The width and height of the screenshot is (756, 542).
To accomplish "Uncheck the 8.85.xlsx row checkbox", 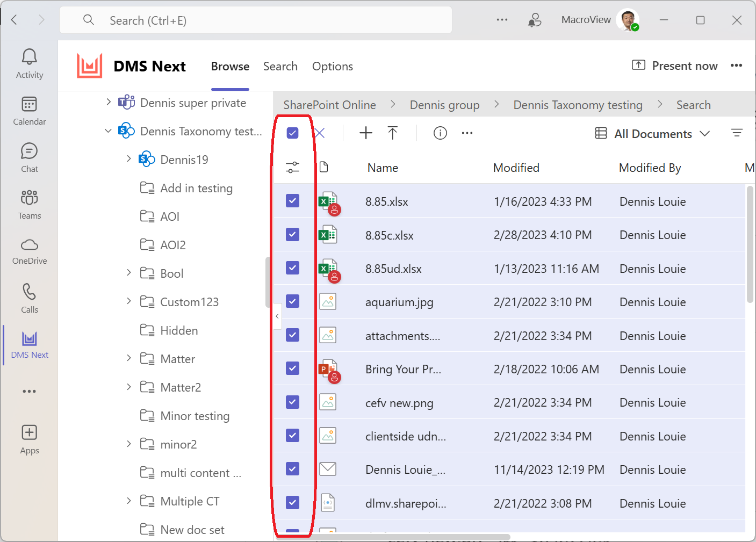I will pyautogui.click(x=292, y=201).
